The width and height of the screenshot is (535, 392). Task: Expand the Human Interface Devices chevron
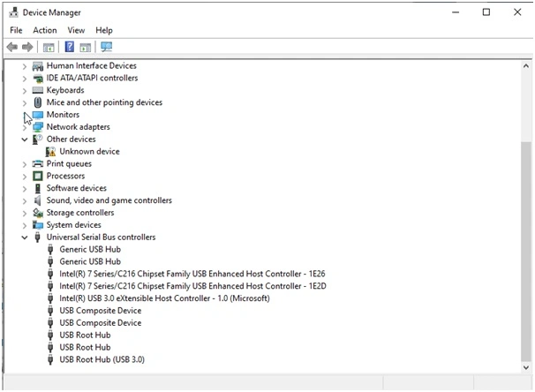click(x=25, y=66)
